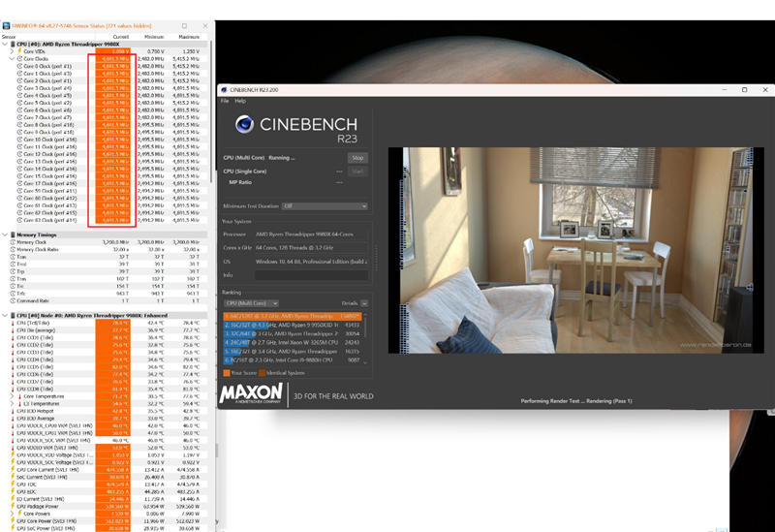Expand the Core Temperatures node
Screen dimensions: 775x532
[x=13, y=396]
